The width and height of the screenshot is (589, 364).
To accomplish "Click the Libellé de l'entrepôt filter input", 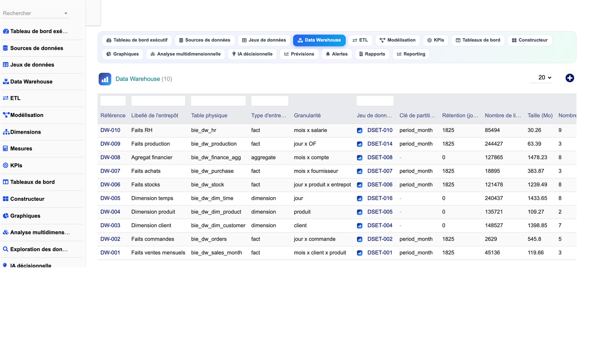I will [158, 101].
